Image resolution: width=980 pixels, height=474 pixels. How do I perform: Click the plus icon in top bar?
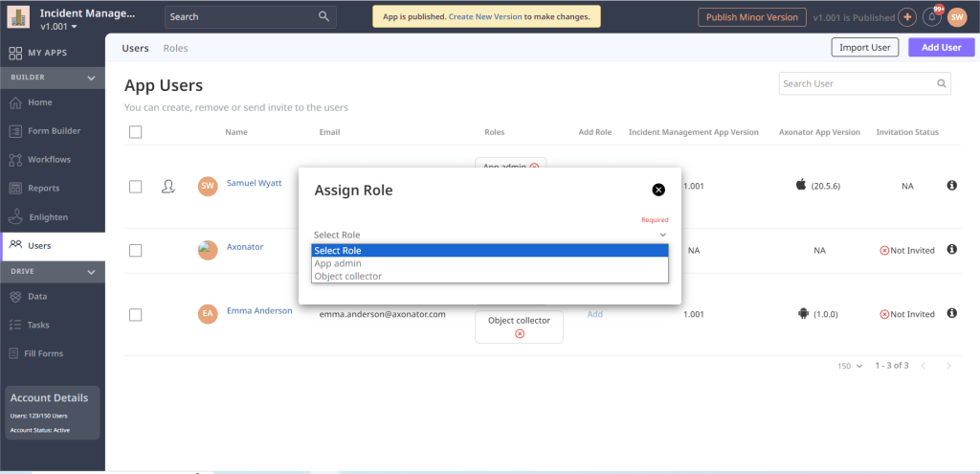click(906, 17)
